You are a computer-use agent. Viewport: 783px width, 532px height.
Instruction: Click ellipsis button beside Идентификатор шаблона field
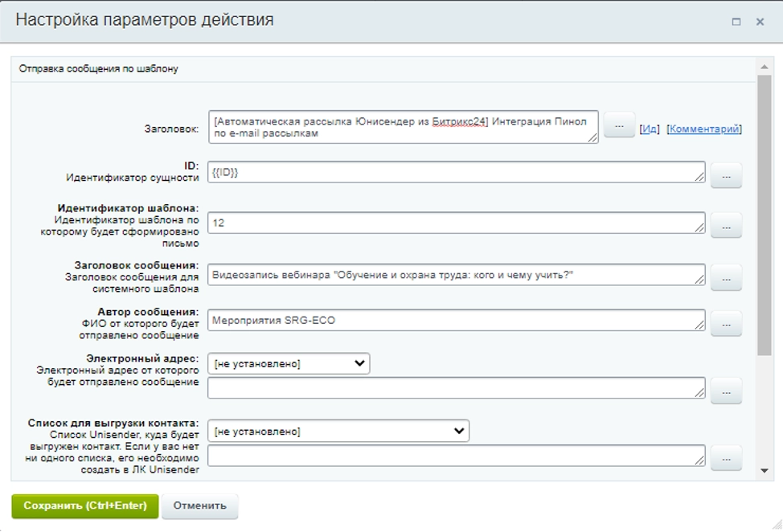tap(726, 227)
